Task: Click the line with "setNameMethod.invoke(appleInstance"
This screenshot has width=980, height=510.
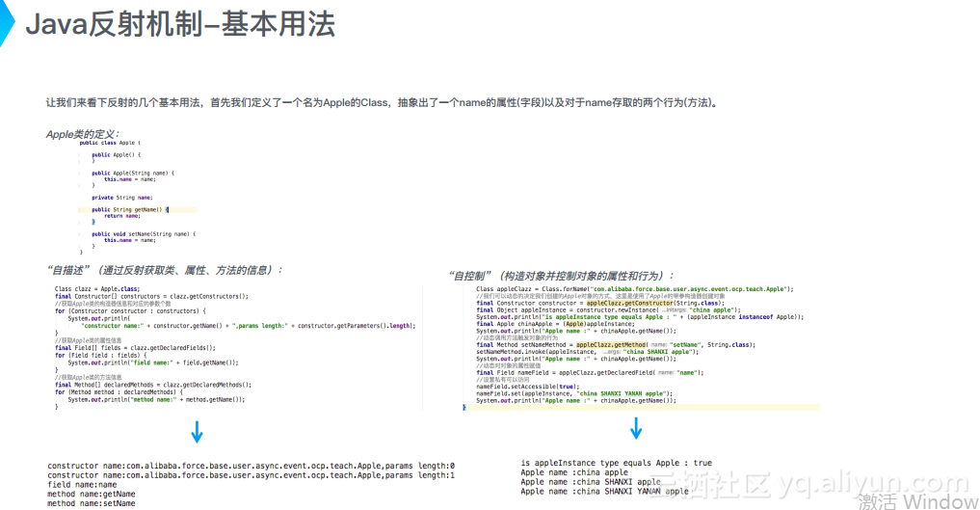Action: (588, 352)
